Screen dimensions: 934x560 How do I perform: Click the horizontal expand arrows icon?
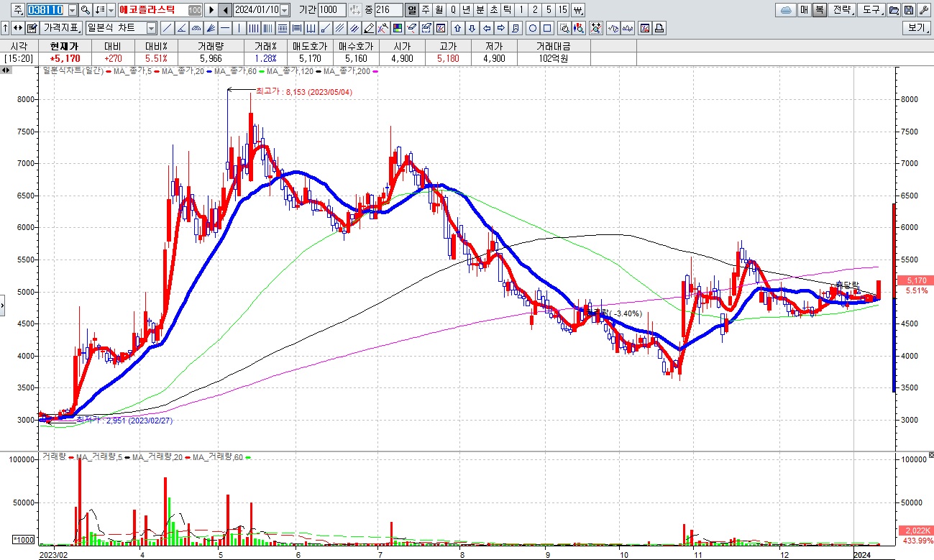pyautogui.click(x=17, y=28)
